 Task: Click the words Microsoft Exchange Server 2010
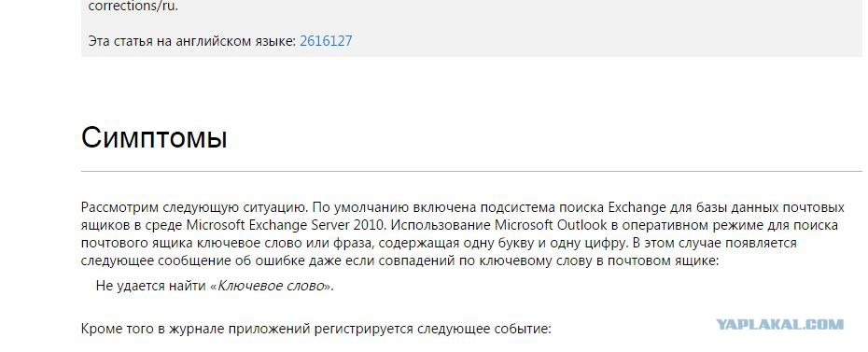tap(281, 226)
